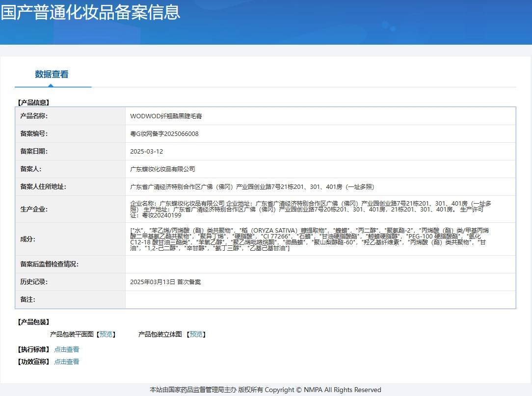The image size is (532, 396).
Task: Open 产品包装立体图 预览 link
Action: coord(196,334)
